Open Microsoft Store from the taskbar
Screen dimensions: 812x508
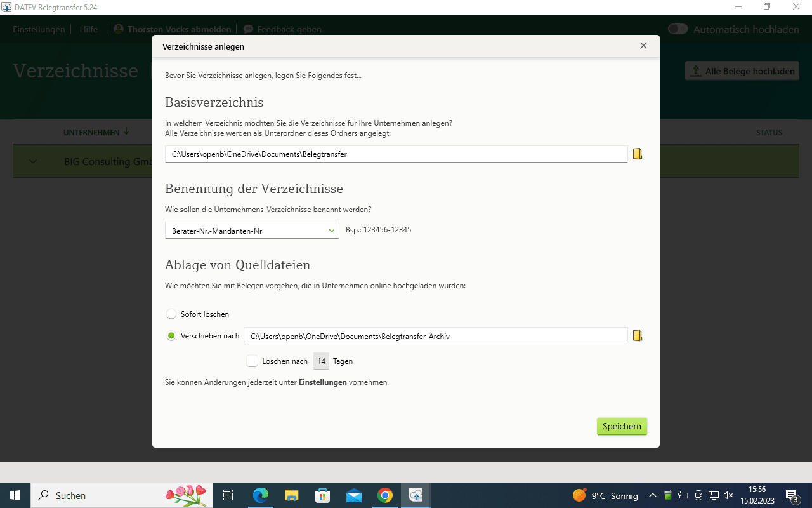click(322, 495)
